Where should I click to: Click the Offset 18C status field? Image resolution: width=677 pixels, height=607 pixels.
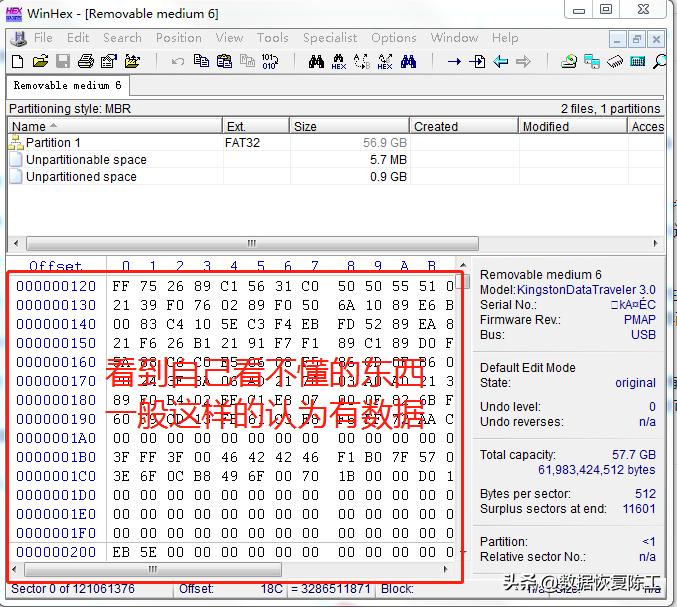point(230,589)
